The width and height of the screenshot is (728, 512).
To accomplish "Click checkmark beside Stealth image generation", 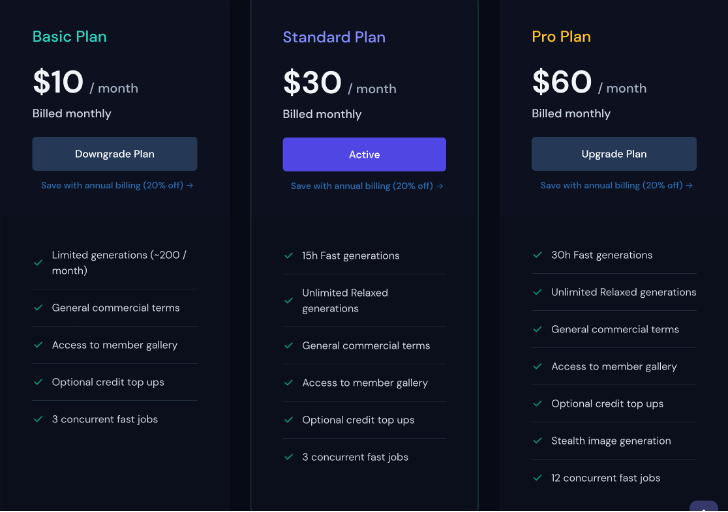I will (x=538, y=441).
